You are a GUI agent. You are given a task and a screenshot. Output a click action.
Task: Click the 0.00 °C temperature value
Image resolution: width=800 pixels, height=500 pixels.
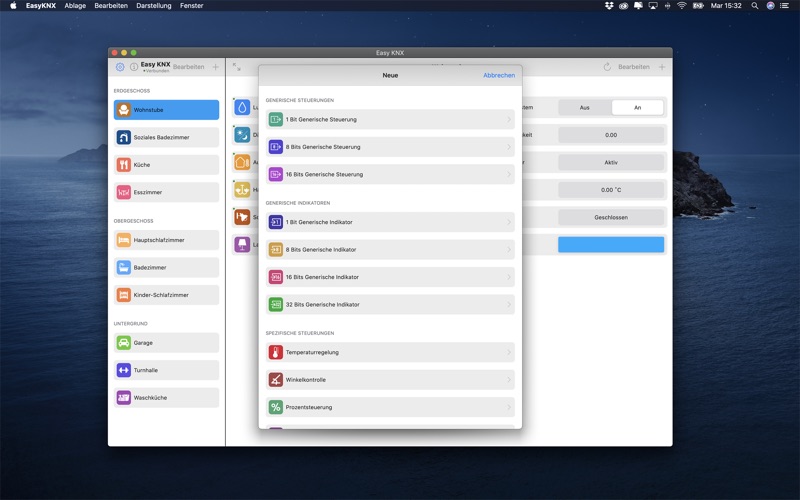coord(611,190)
